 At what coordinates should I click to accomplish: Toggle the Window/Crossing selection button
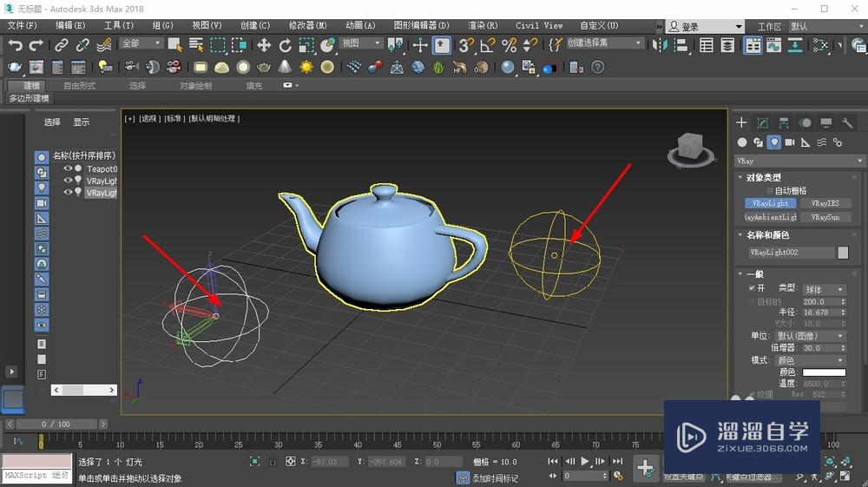(x=239, y=45)
